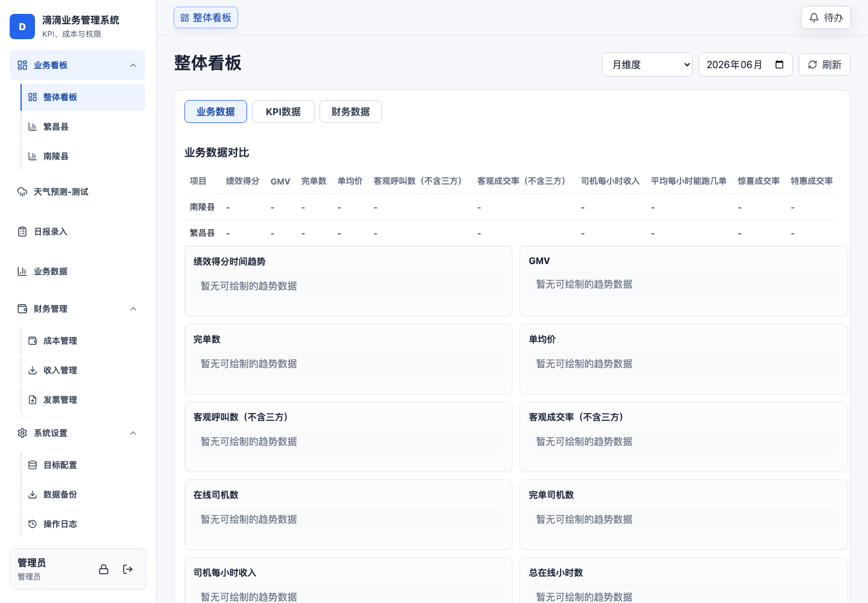Collapse the 财务管理 section chevron

(x=133, y=309)
